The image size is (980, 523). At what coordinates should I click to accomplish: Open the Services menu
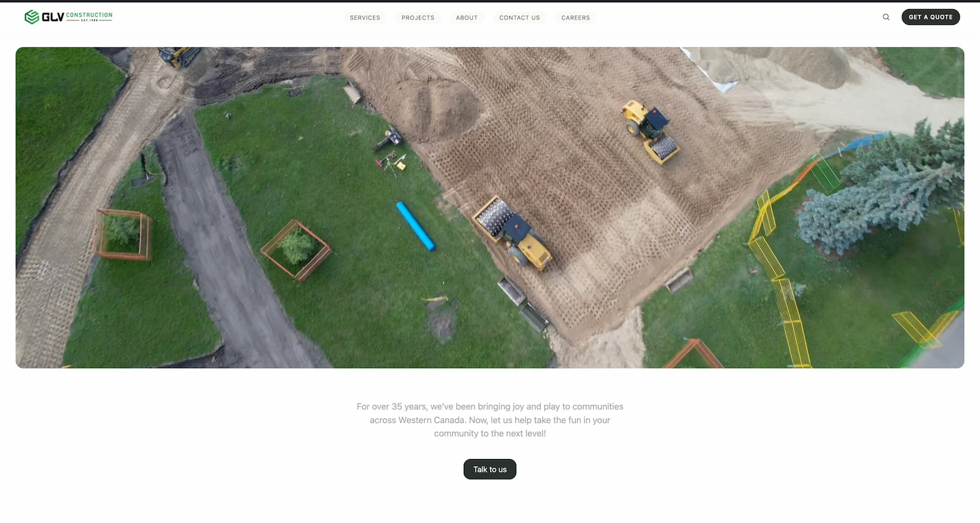pos(365,18)
